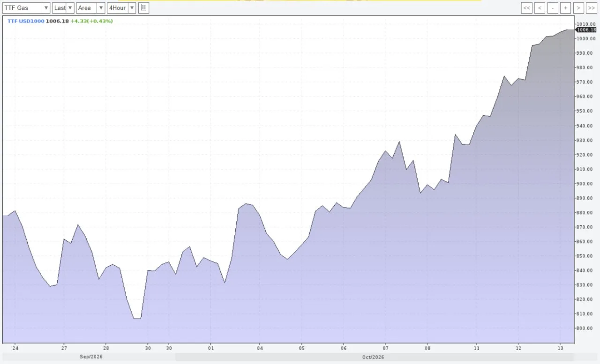Click the 12 date label on axis
600x364 pixels.
pyautogui.click(x=518, y=348)
